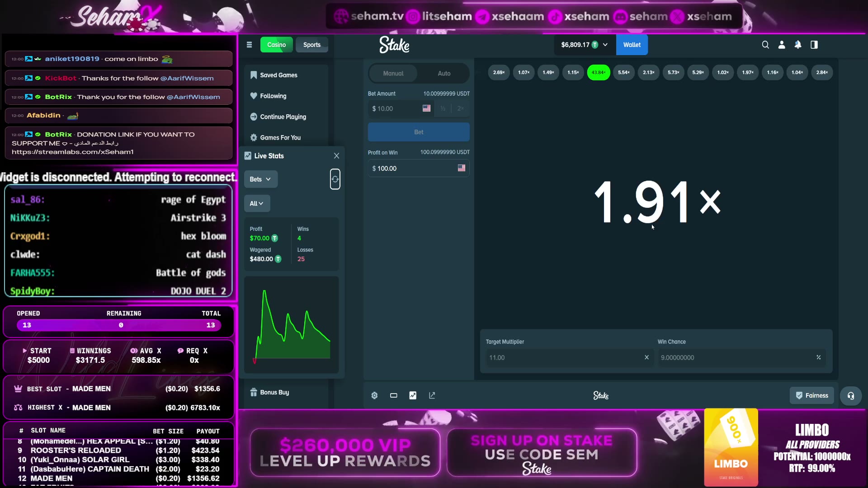Click the Live Stats chart header icon

click(248, 156)
